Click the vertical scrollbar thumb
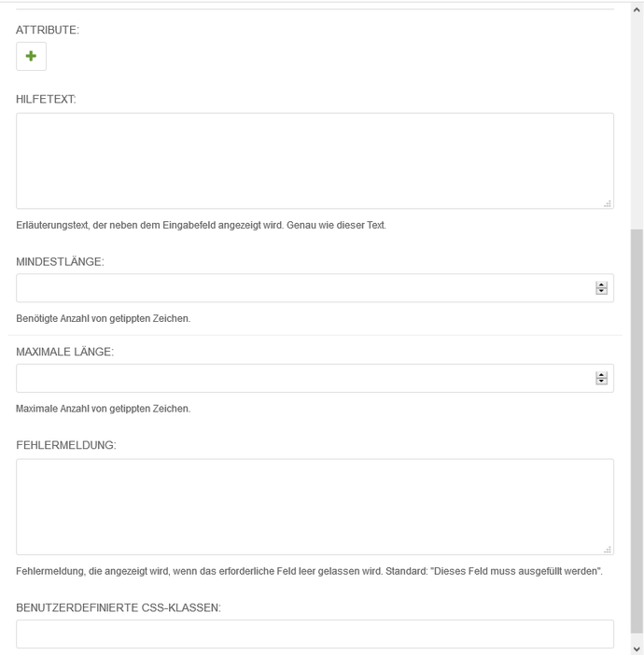 click(637, 429)
